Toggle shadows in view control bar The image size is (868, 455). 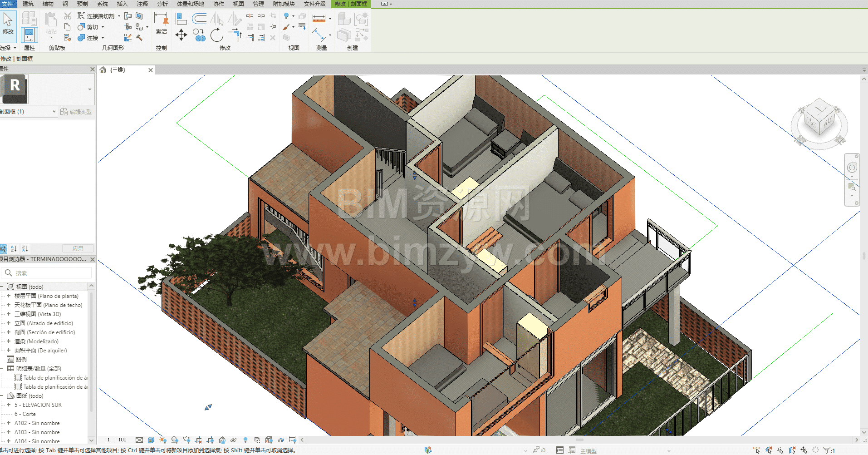coord(175,440)
